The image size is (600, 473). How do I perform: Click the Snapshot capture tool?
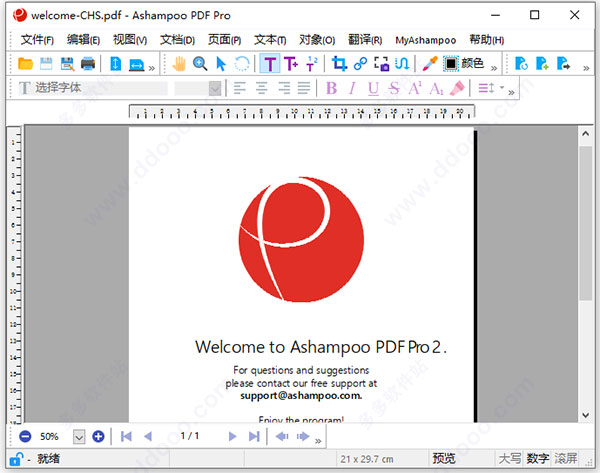[x=381, y=64]
